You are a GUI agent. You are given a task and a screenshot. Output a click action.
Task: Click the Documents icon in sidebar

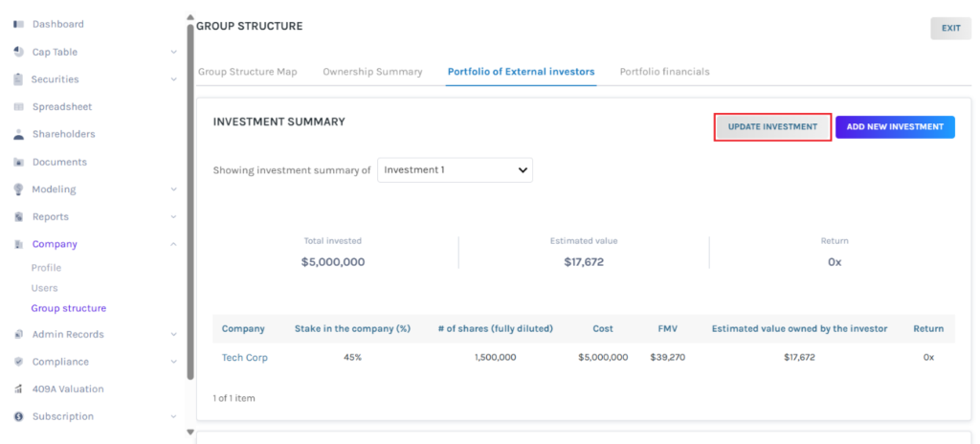[18, 163]
